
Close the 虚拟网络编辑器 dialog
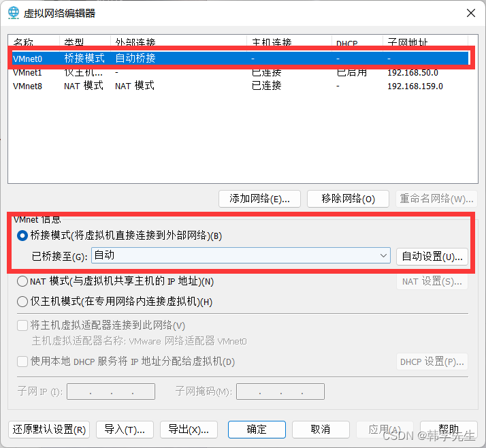(x=471, y=13)
